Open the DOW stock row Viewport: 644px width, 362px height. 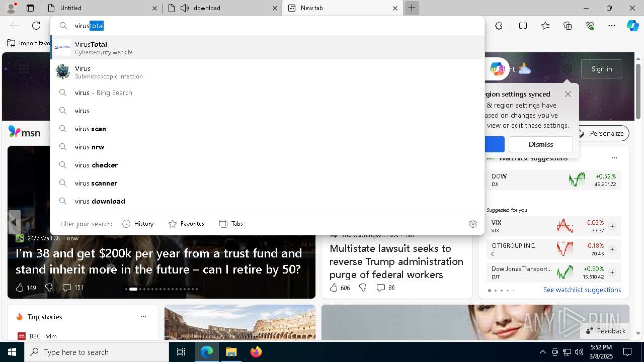[553, 180]
